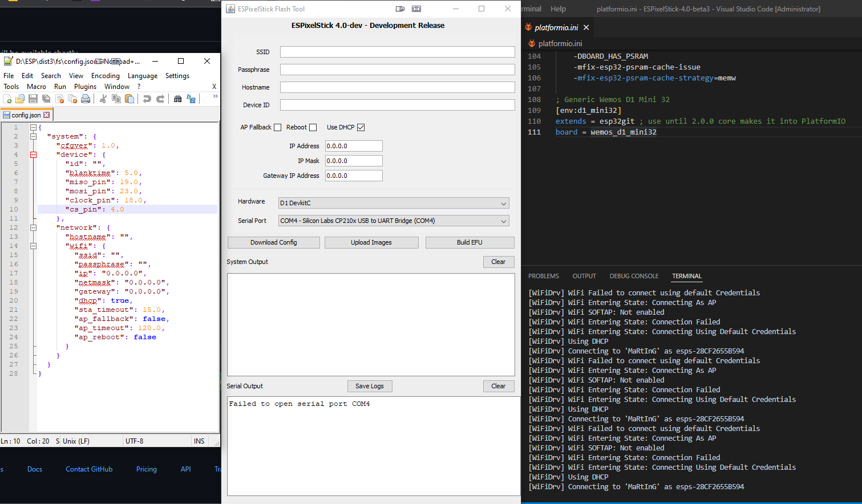Click the second overlay icon in Flash Tool title bar
This screenshot has width=862, height=504.
tap(416, 9)
